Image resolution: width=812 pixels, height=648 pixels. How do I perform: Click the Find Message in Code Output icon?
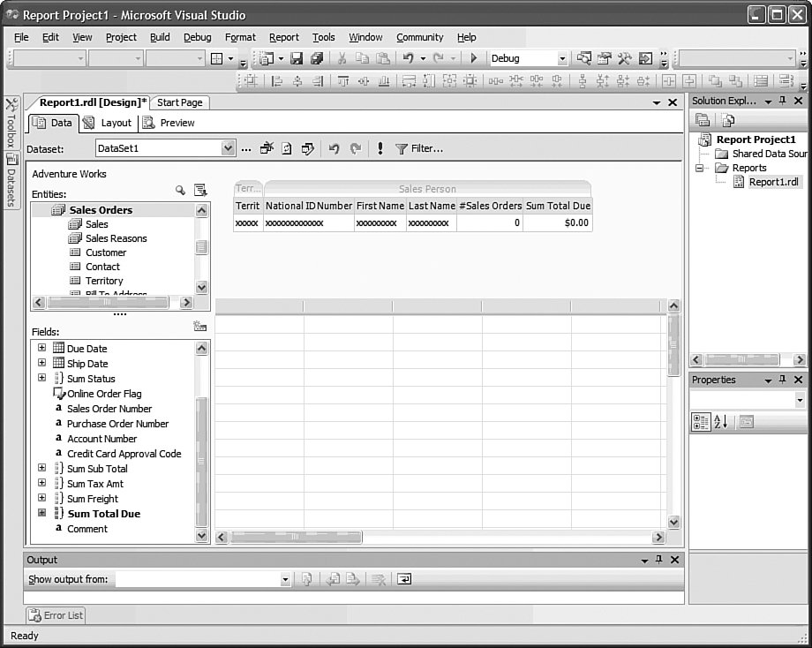306,579
